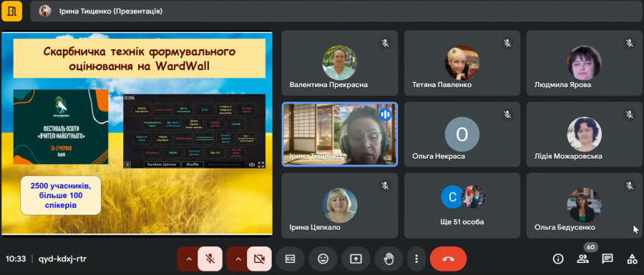Click name label Лідія Можаровська

pyautogui.click(x=568, y=156)
